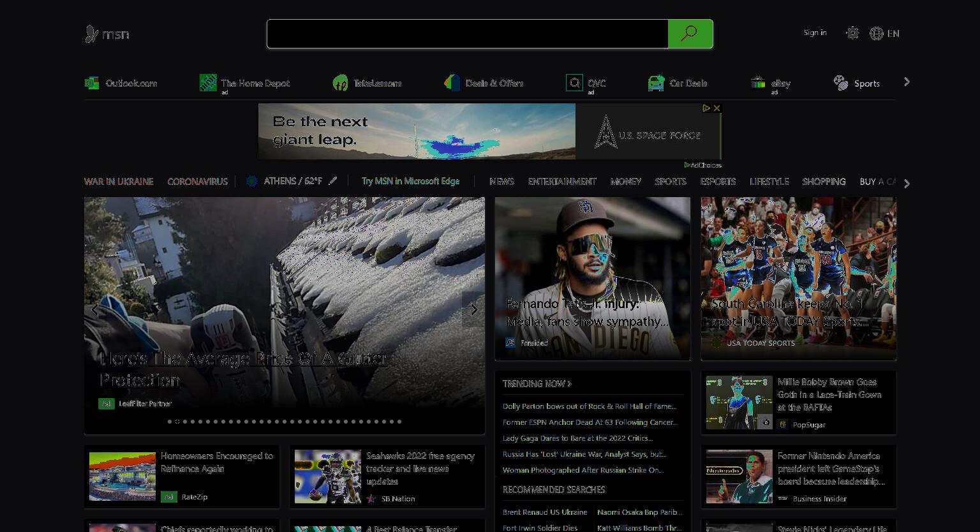Close the Space Force ad banner
Screen dimensions: 980x532
click(716, 108)
